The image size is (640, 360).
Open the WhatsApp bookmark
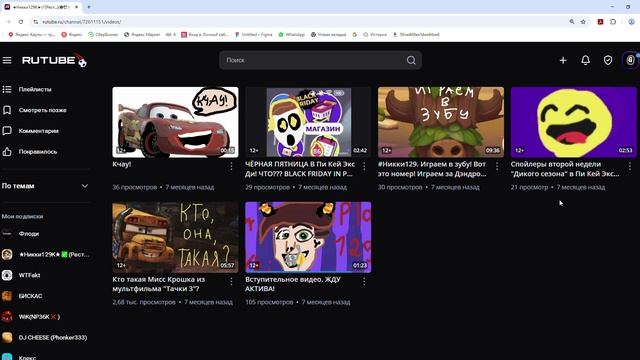(291, 35)
